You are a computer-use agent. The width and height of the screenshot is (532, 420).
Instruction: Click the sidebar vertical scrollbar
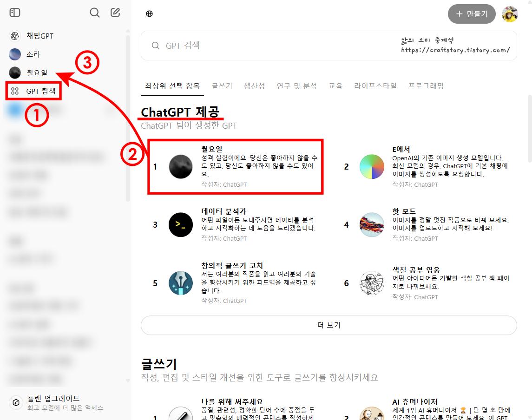128,119
